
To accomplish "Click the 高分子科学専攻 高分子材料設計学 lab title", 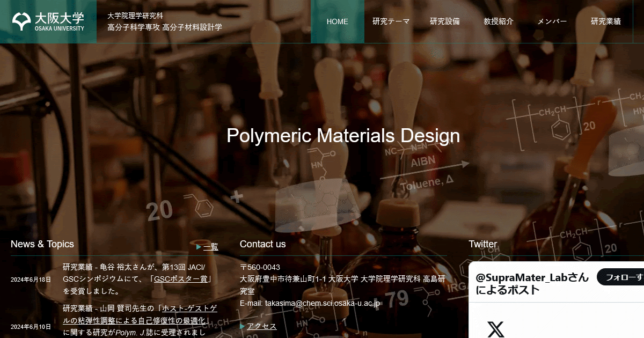I will [164, 27].
